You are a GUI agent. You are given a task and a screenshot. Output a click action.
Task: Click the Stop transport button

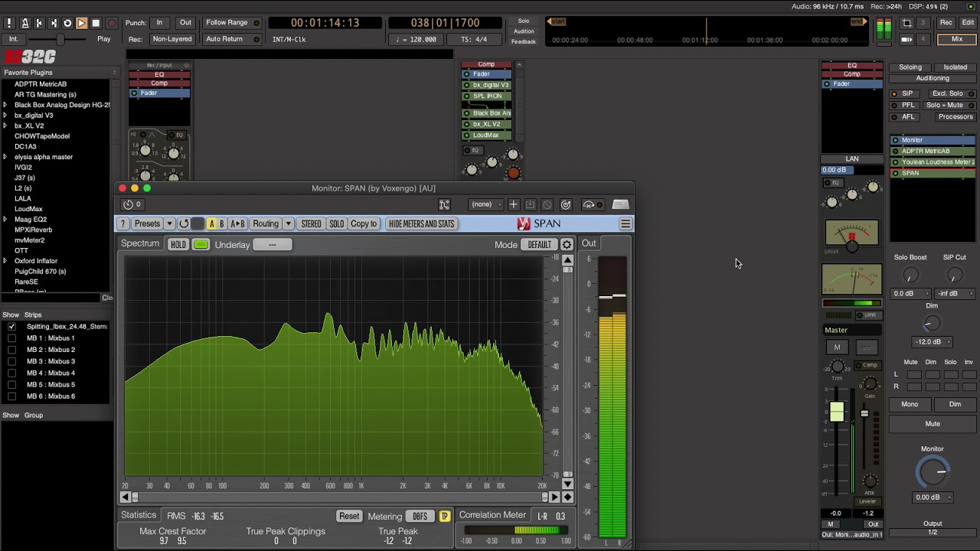(96, 23)
